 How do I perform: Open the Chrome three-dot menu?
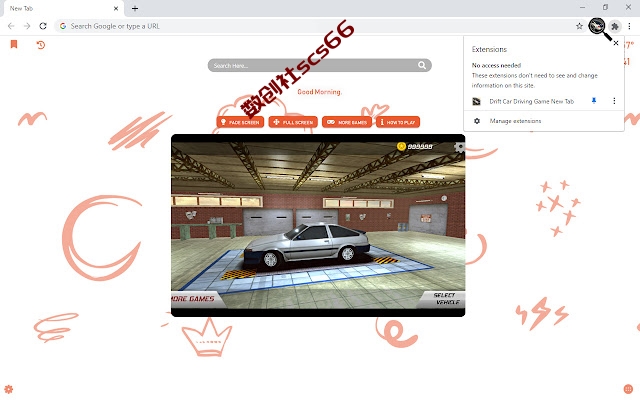coord(629,26)
